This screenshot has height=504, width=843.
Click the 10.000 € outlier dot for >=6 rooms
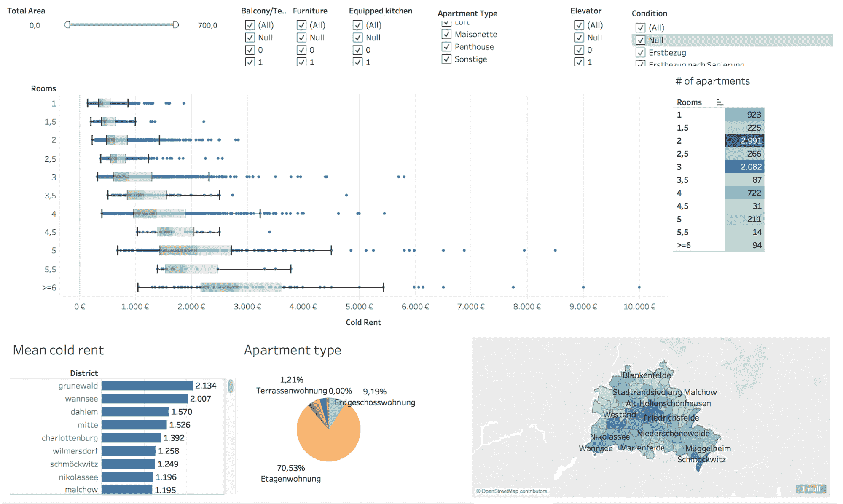coord(639,287)
